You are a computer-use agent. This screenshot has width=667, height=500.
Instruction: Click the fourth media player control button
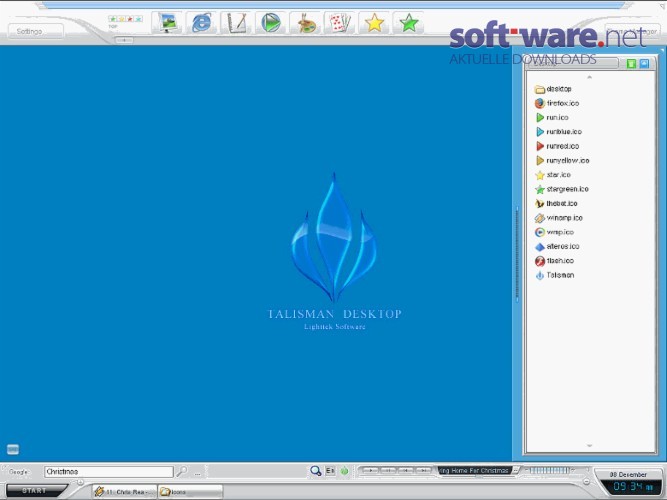(x=423, y=471)
